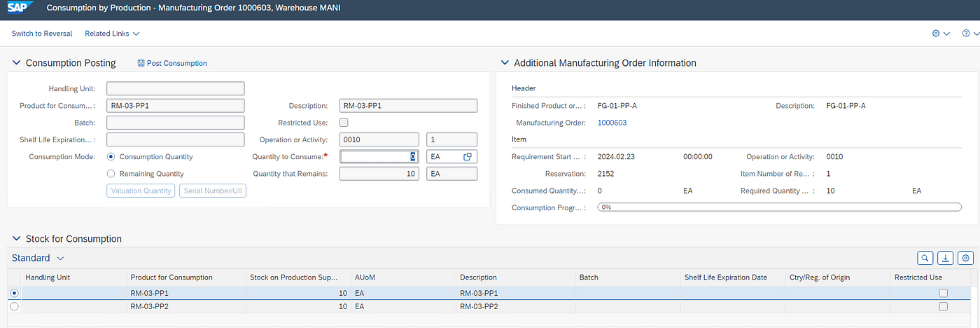Image resolution: width=980 pixels, height=328 pixels.
Task: Toggle Restricted Use checkbox for RM-03-PP2 row
Action: click(943, 306)
